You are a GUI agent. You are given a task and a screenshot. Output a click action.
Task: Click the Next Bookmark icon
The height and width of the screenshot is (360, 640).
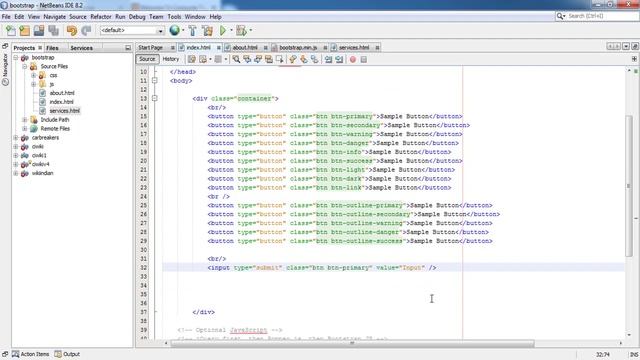(304, 59)
